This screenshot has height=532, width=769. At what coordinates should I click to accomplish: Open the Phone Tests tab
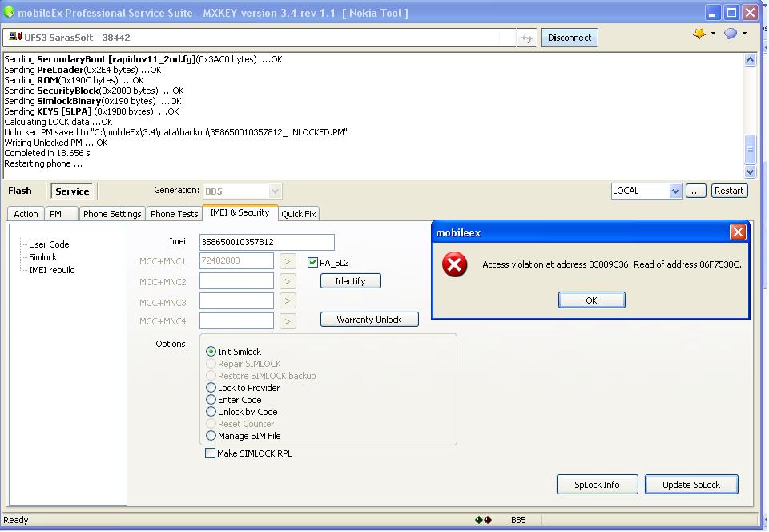tap(174, 214)
